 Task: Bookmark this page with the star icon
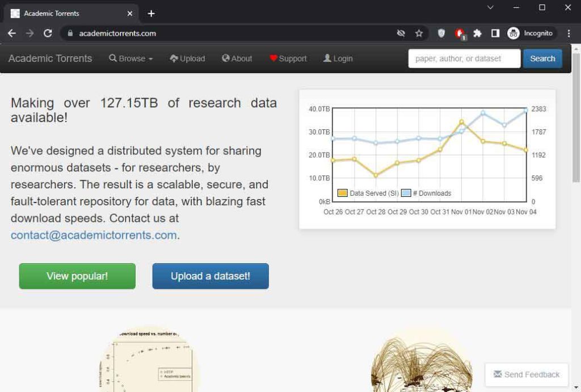(x=419, y=33)
